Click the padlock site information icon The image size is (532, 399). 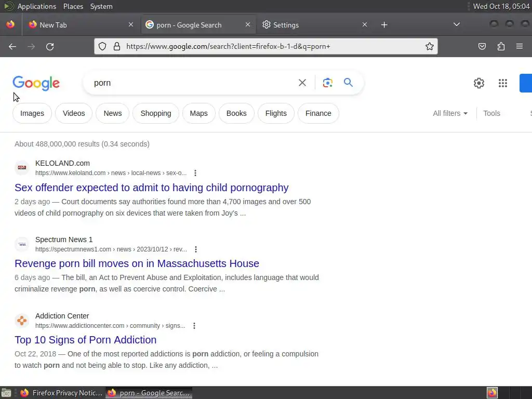point(117,46)
